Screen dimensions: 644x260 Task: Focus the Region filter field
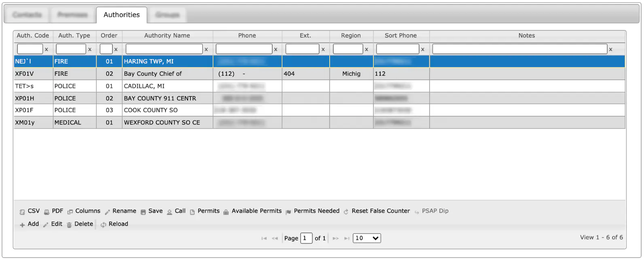(x=348, y=49)
